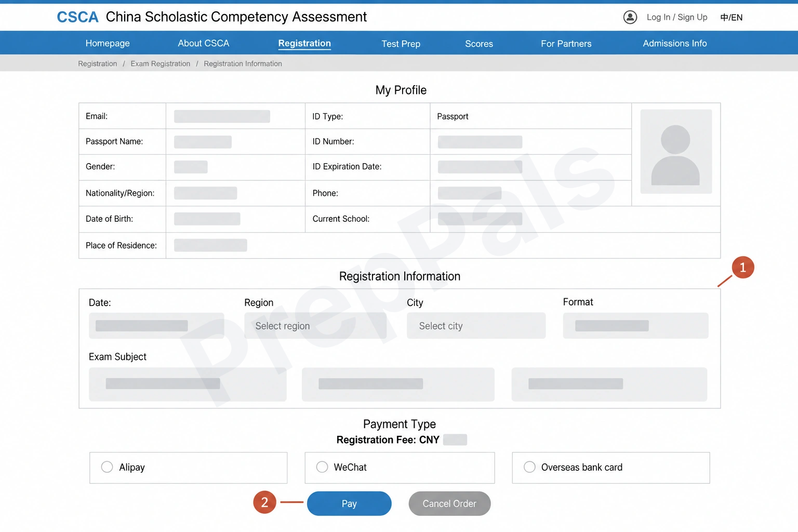Viewport: 798px width, 532px height.
Task: Click the Registration breadcrumb link
Action: point(98,63)
